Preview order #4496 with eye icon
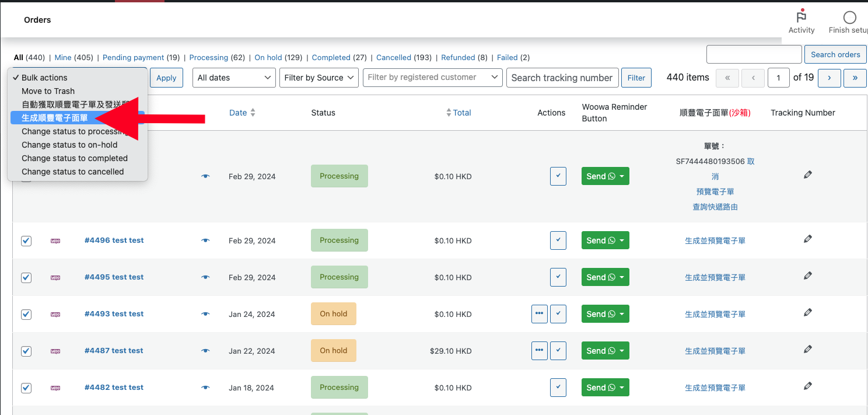Image resolution: width=868 pixels, height=415 pixels. tap(205, 240)
